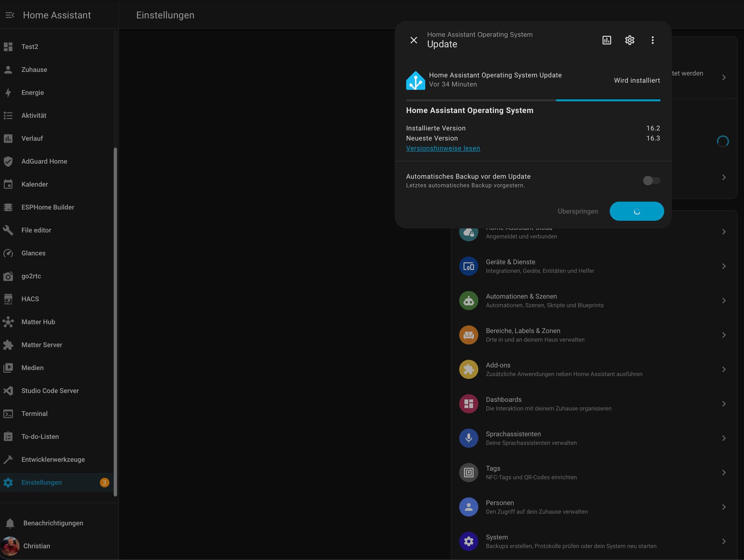Viewport: 744px width, 560px height.
Task: Go to Entwicklerwerkzeuge in sidebar
Action: 53,459
